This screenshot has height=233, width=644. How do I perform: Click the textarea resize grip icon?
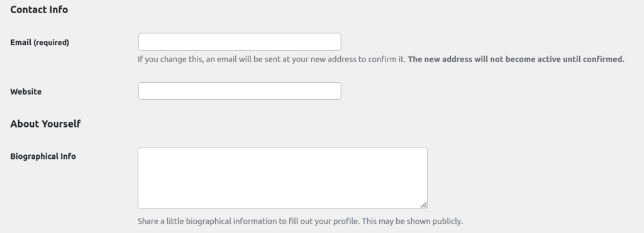tap(423, 204)
